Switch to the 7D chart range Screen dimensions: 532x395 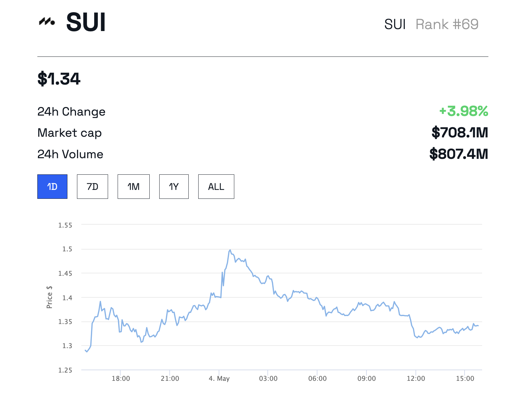(93, 187)
